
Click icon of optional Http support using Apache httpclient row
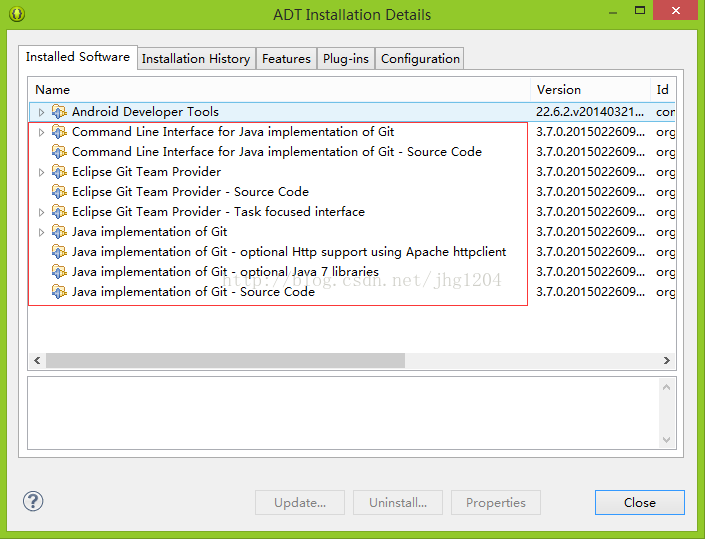coord(59,252)
